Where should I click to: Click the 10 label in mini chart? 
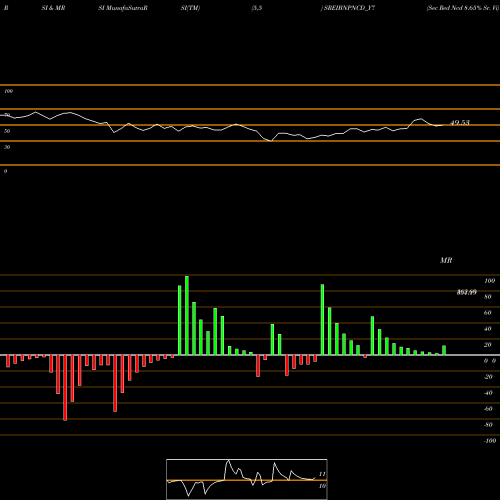pos(322,486)
